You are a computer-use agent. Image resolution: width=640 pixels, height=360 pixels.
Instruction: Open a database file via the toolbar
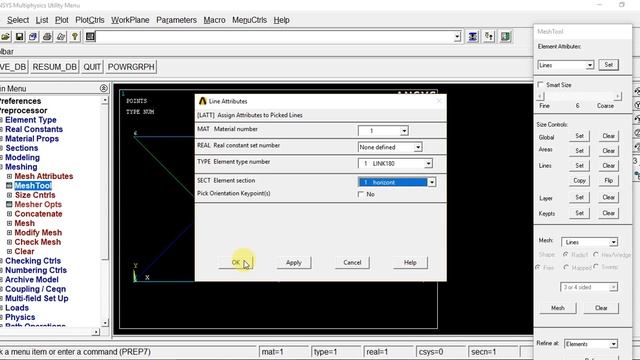[x=5, y=37]
